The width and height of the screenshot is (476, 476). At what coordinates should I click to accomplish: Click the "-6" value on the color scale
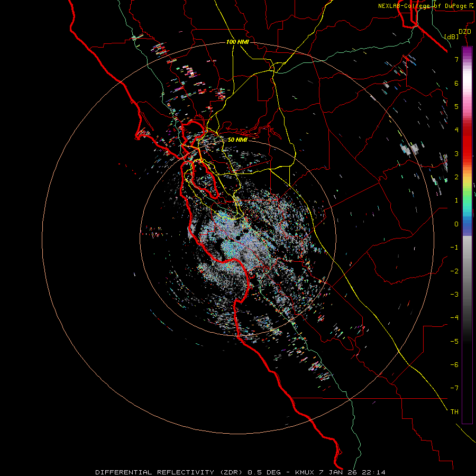click(454, 365)
